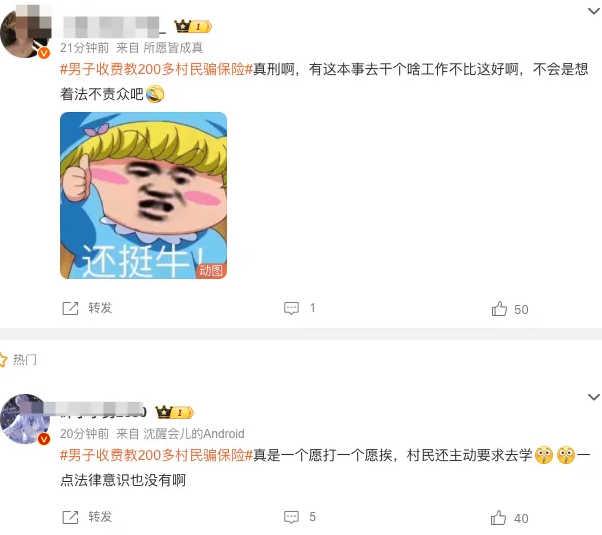Open the hashtag topic link in second post

tap(157, 455)
